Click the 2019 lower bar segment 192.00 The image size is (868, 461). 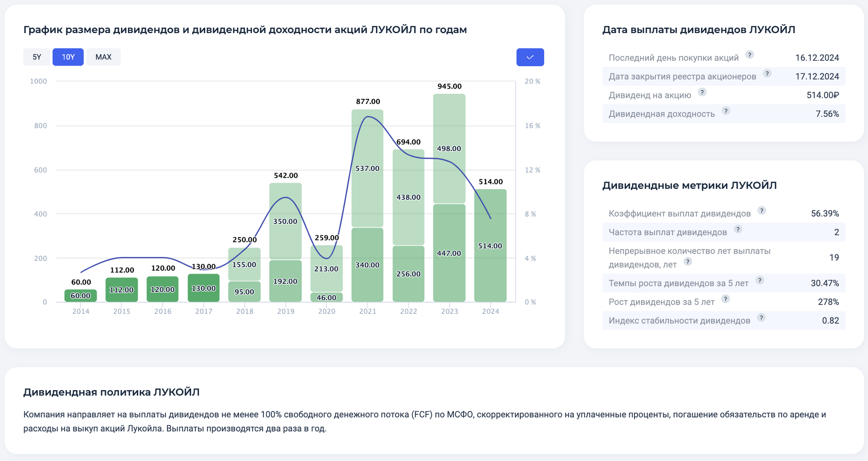[285, 281]
